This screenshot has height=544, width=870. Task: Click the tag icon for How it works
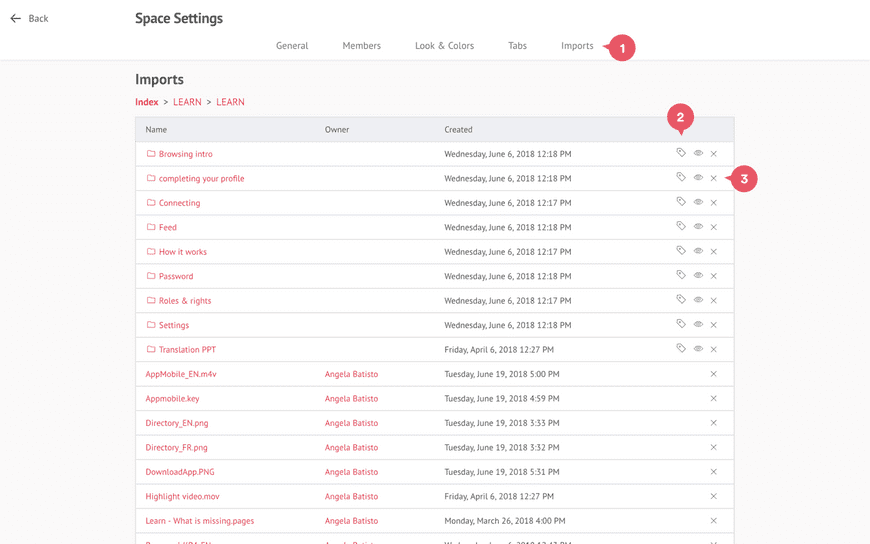(x=681, y=250)
